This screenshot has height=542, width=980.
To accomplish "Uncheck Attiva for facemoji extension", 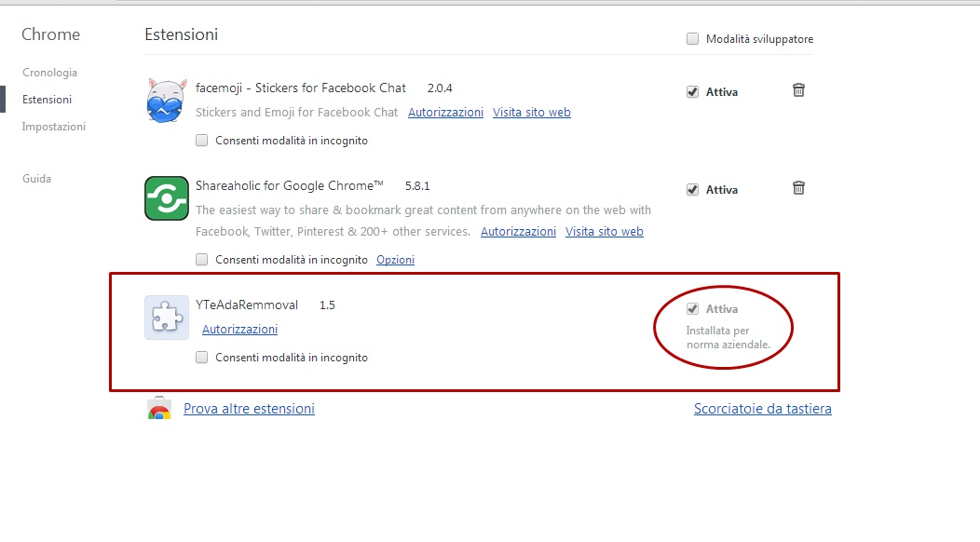I will 692,92.
